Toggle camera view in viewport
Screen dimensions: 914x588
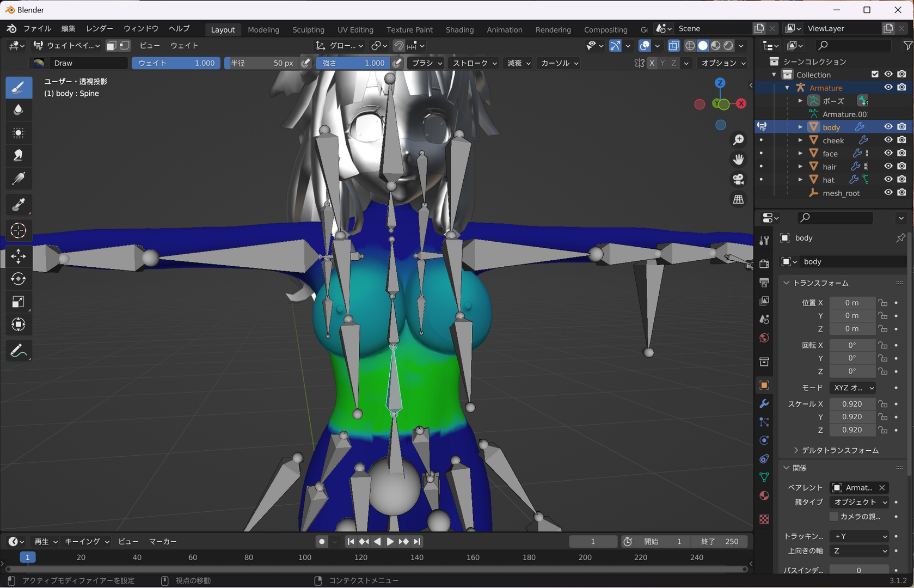(738, 179)
